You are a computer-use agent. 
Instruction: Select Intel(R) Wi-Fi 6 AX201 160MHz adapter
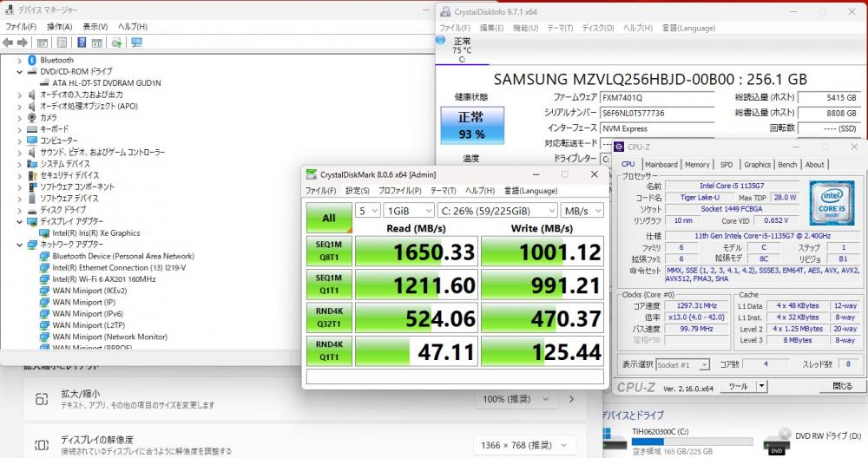pos(103,279)
